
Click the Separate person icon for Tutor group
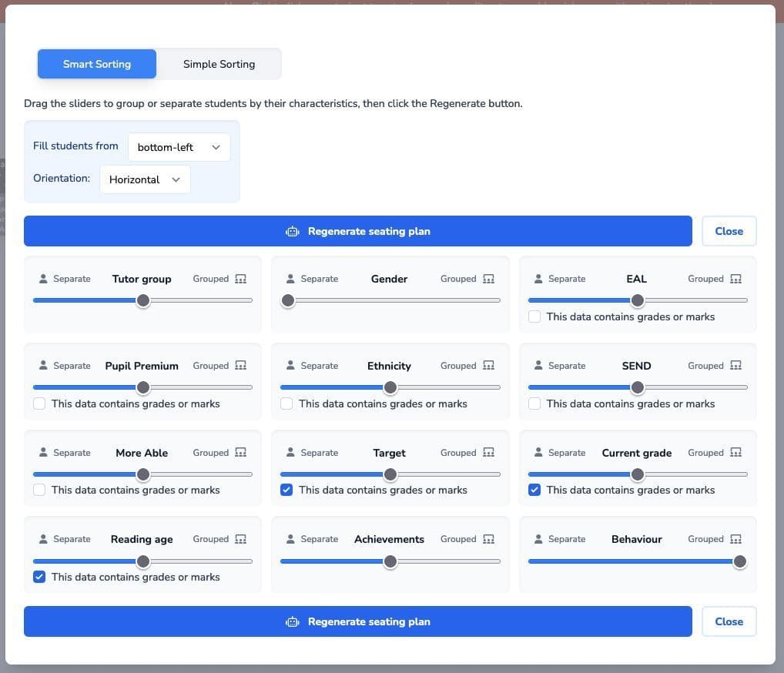coord(43,279)
